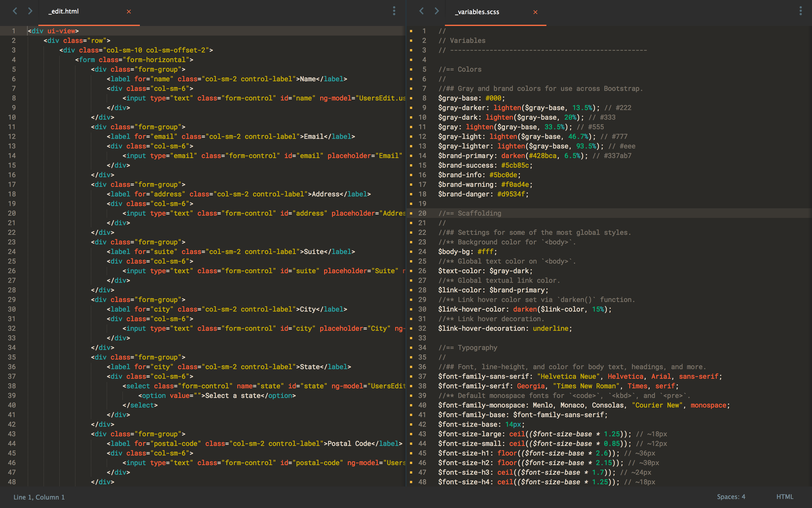Click the '//== Scaffolding' comment
This screenshot has height=508, width=812.
(x=469, y=213)
